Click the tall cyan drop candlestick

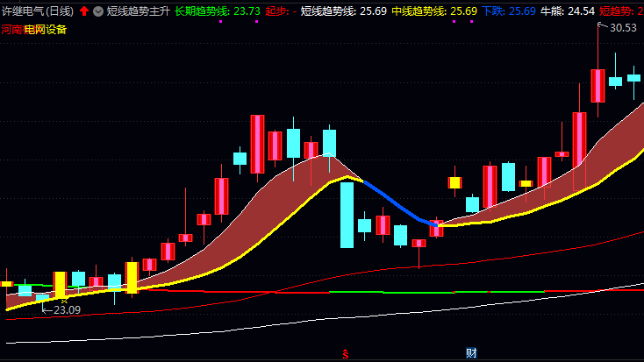tap(347, 213)
